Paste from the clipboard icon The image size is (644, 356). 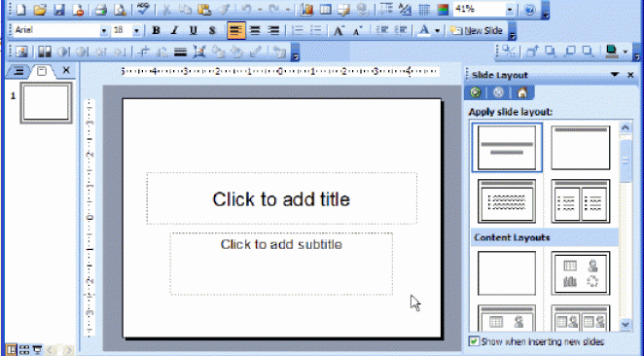click(204, 10)
